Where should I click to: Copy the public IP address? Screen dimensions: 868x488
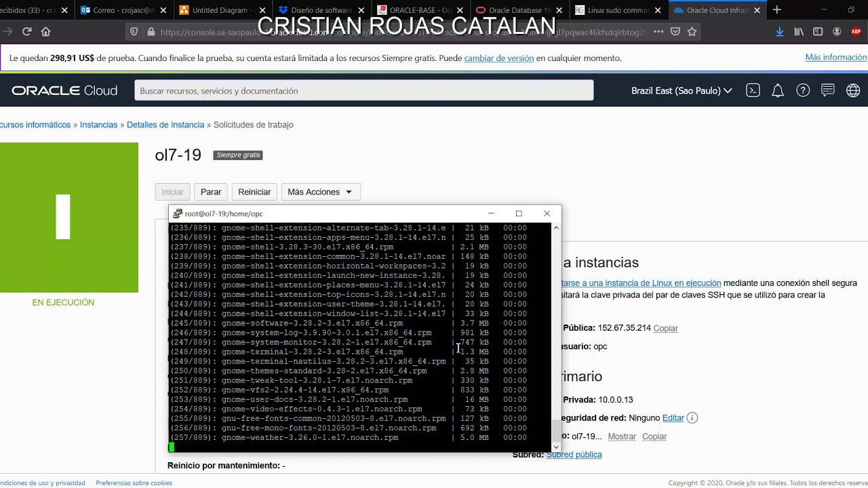click(665, 328)
